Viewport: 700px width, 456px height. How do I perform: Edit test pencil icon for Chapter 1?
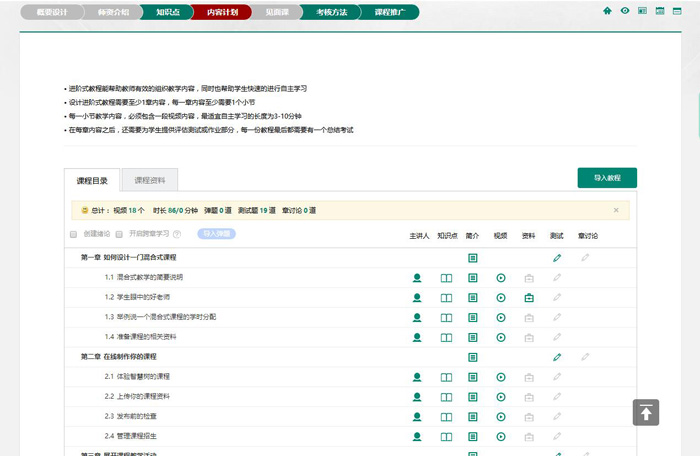557,258
